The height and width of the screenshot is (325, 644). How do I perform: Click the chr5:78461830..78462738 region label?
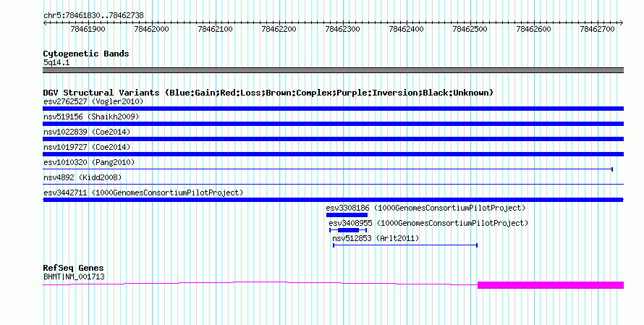pos(93,15)
